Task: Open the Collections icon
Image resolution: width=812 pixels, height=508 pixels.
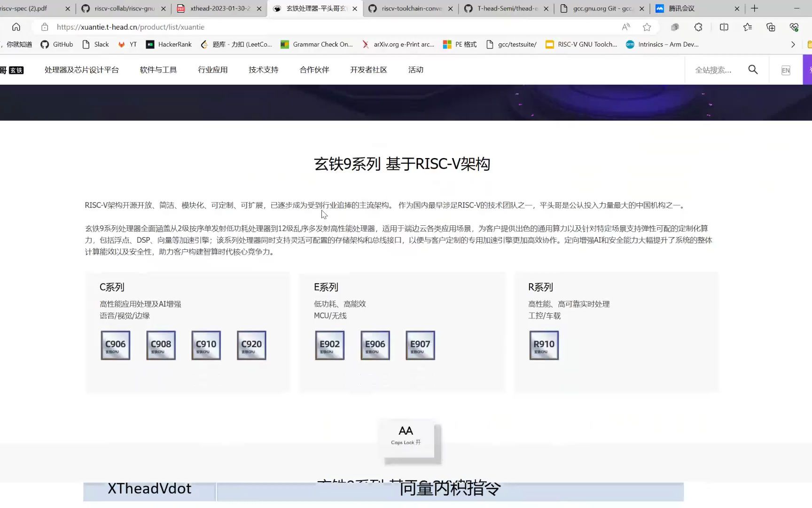Action: point(771,27)
